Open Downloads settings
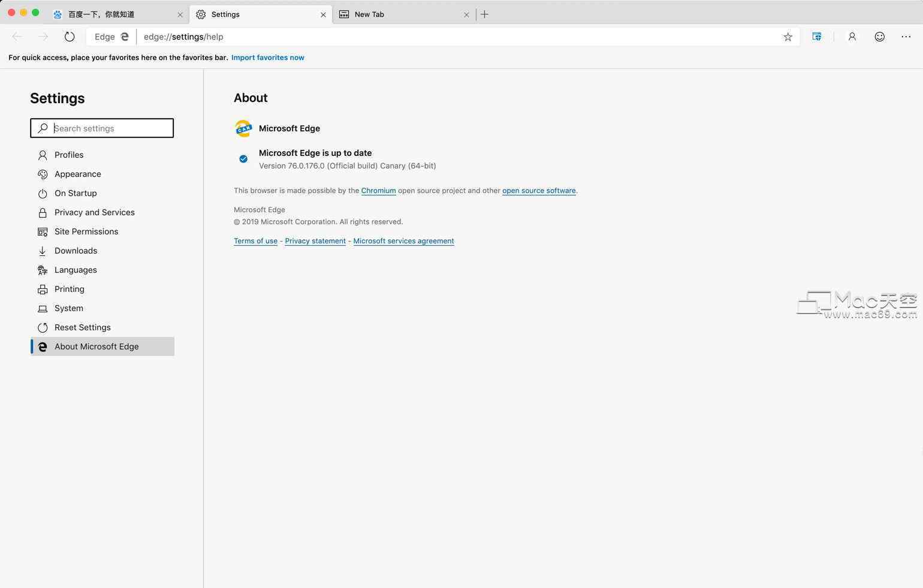923x588 pixels. pyautogui.click(x=102, y=251)
